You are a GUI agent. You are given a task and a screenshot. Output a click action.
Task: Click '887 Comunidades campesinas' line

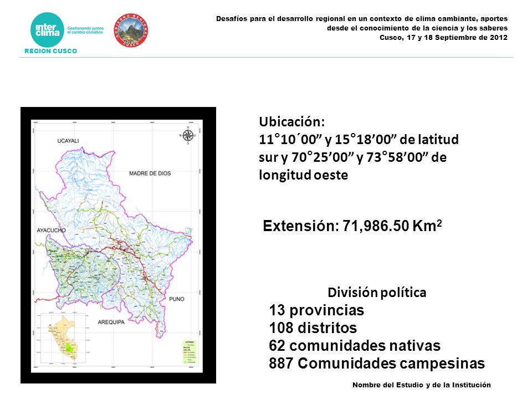tap(377, 364)
